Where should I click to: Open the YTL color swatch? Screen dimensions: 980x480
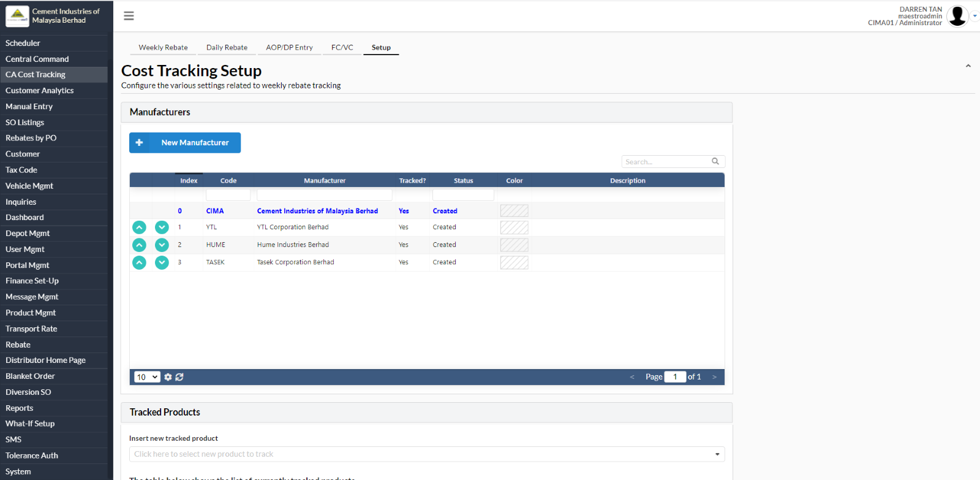pos(514,227)
